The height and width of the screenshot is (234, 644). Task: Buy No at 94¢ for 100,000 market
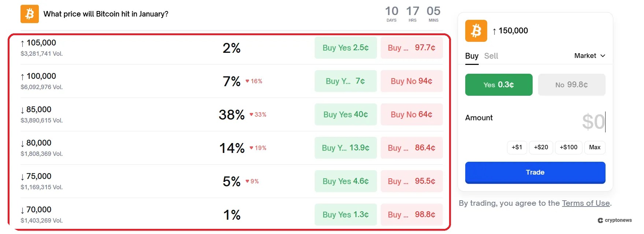coord(411,81)
